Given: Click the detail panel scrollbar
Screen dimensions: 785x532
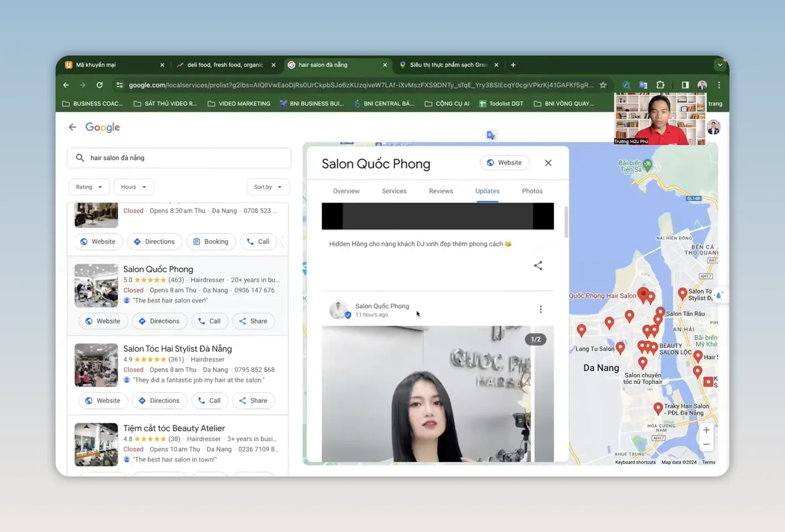Looking at the screenshot, I should 566,222.
